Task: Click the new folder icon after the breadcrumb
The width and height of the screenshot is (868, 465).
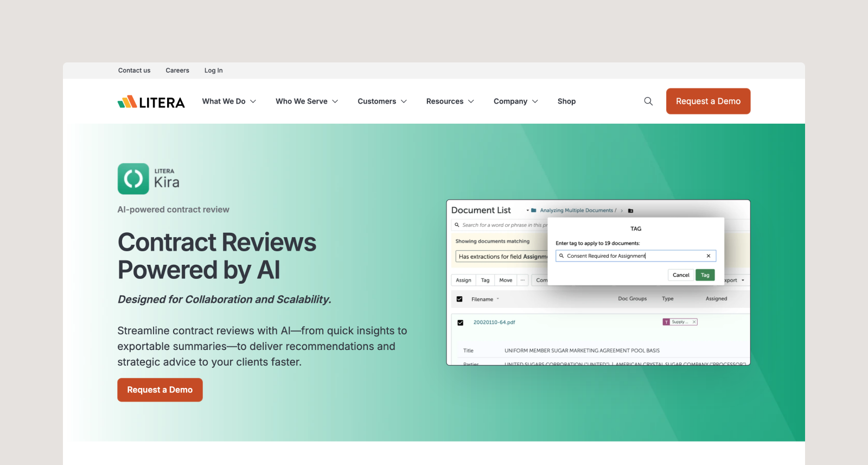Action: pyautogui.click(x=630, y=211)
